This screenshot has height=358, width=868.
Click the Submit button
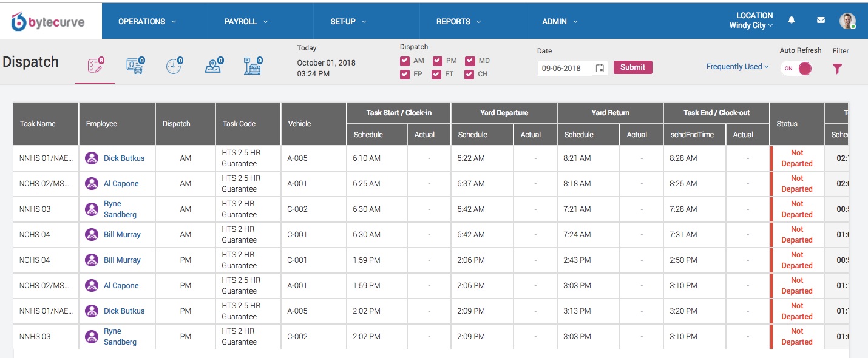(x=632, y=67)
